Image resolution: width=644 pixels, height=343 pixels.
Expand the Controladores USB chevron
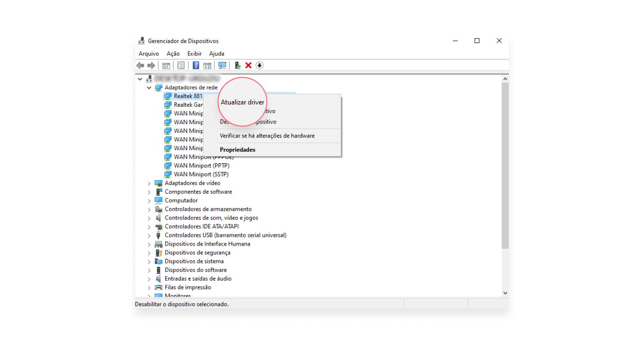tap(149, 235)
